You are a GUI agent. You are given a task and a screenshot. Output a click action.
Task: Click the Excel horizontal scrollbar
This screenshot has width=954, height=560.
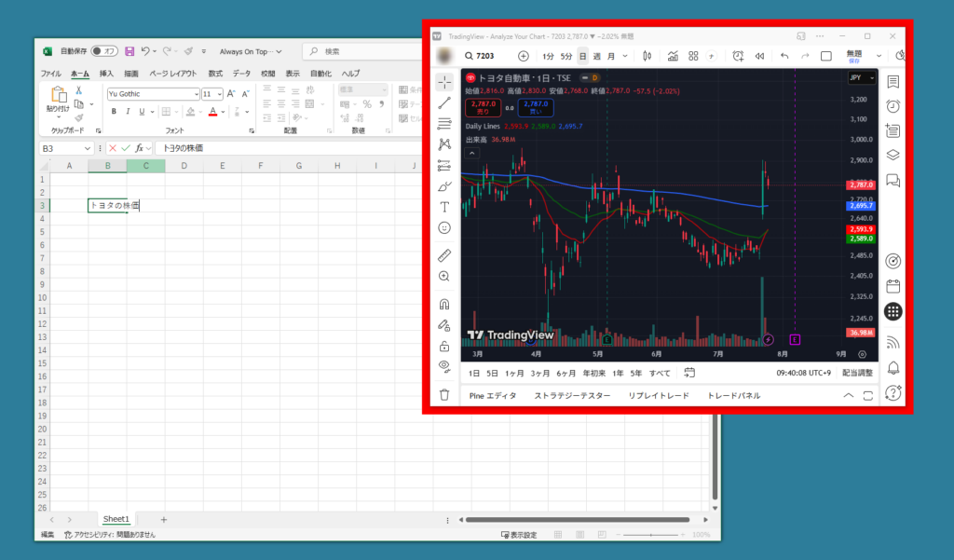point(578,520)
